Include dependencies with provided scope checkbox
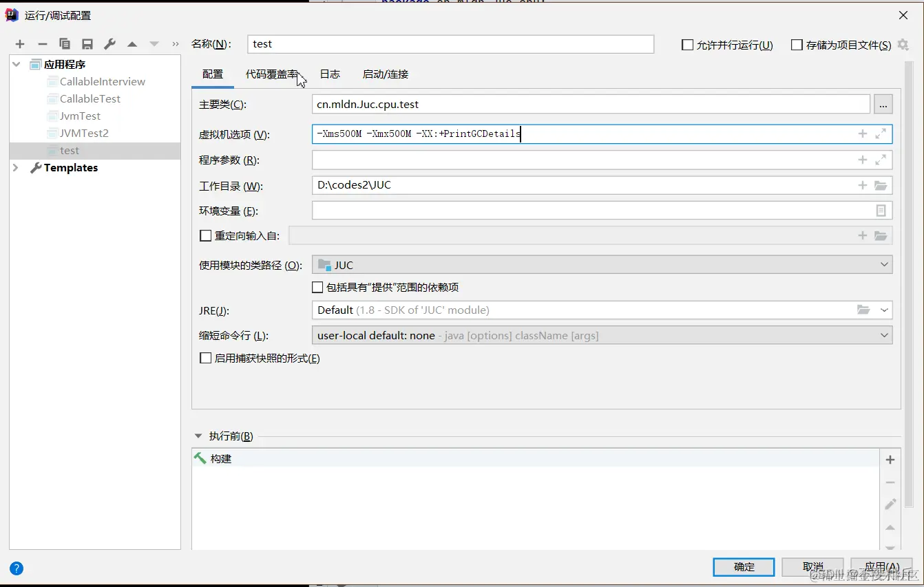Screen dimensions: 924x587 coord(317,287)
